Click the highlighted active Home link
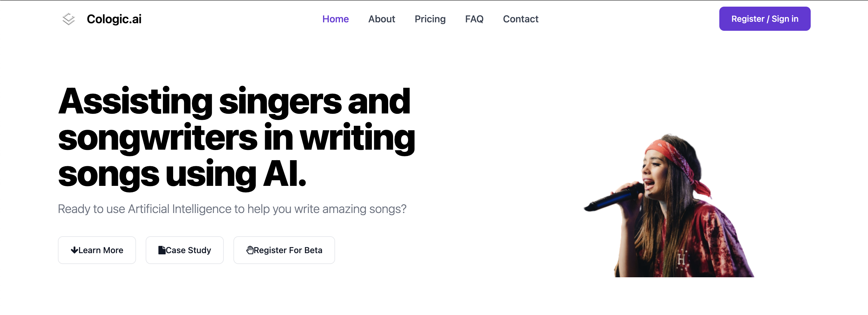The image size is (868, 315). 335,19
